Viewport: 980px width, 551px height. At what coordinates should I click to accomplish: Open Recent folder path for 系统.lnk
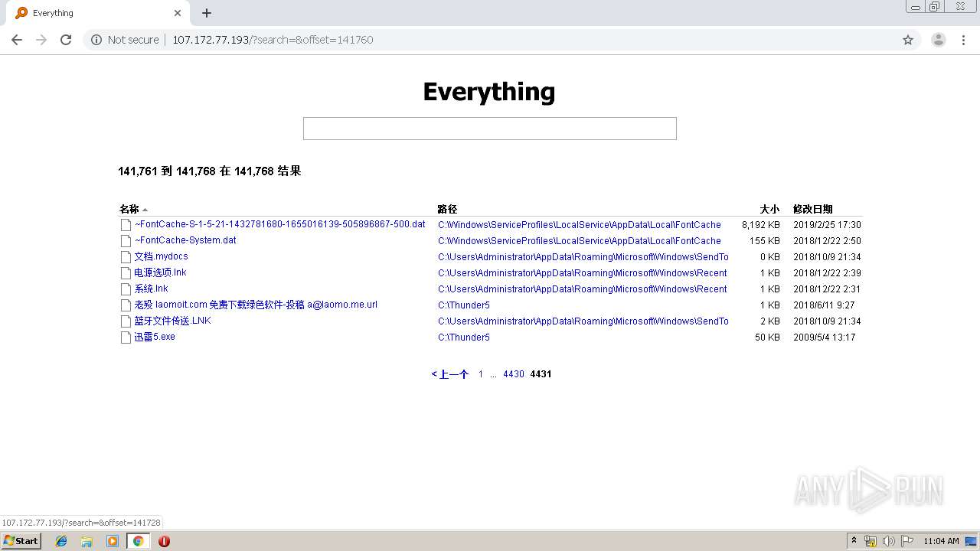click(x=583, y=289)
